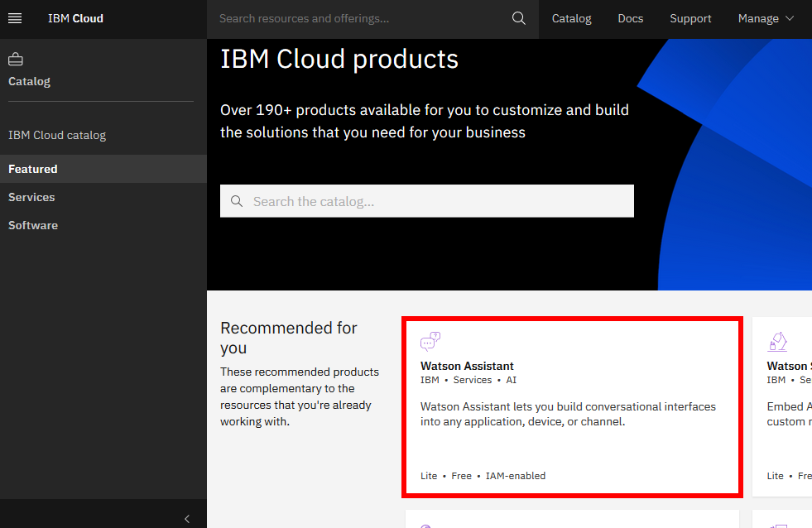Focus the Search the catalog field

pos(427,201)
